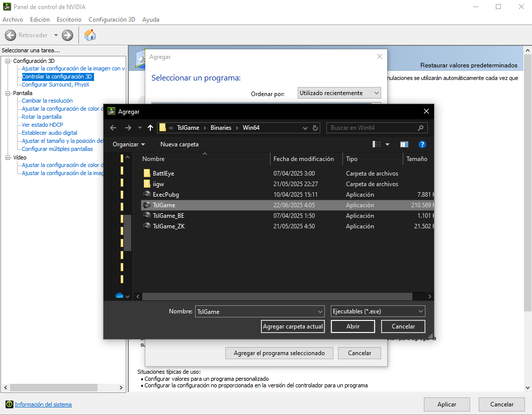Select Ver estado HDCP tree item
The image size is (532, 415).
[42, 125]
